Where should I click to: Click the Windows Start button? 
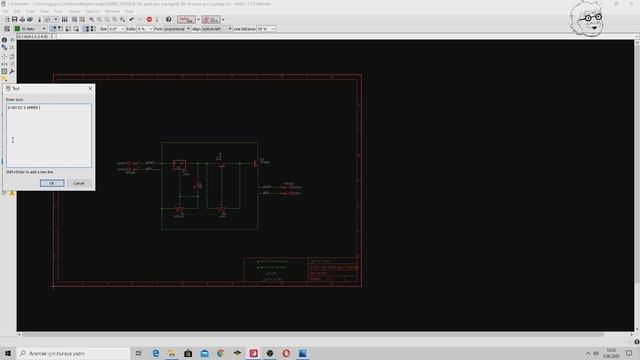(x=7, y=353)
